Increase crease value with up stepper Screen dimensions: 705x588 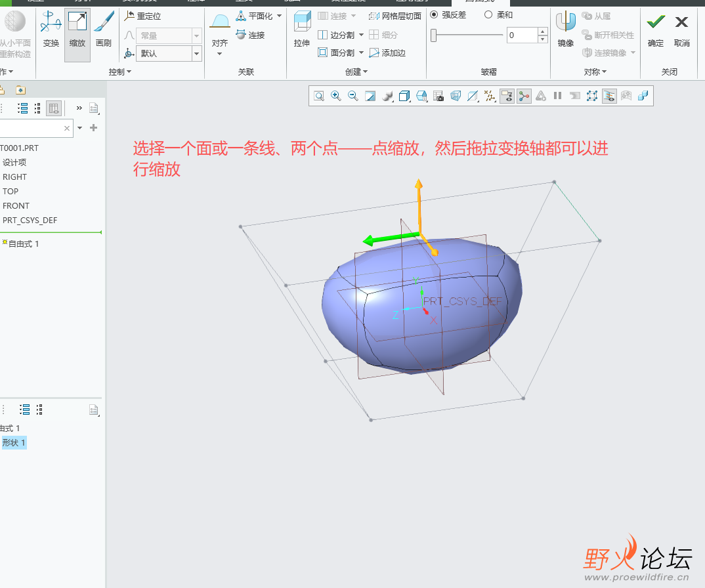coord(543,31)
